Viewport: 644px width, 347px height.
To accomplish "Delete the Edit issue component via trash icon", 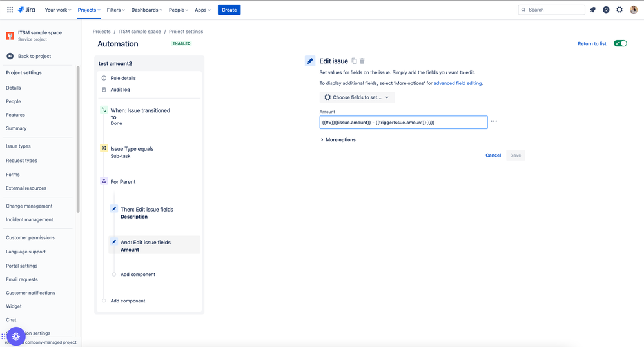I will pos(362,61).
